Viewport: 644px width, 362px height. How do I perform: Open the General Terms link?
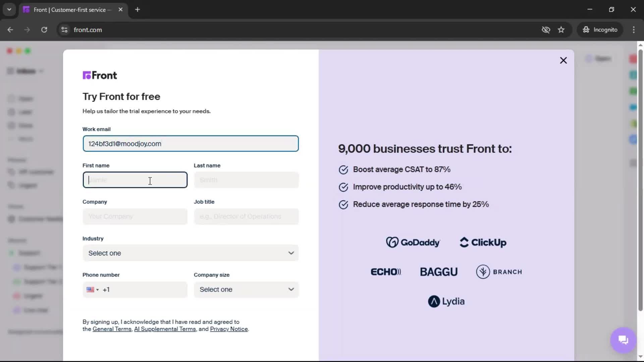pyautogui.click(x=112, y=329)
